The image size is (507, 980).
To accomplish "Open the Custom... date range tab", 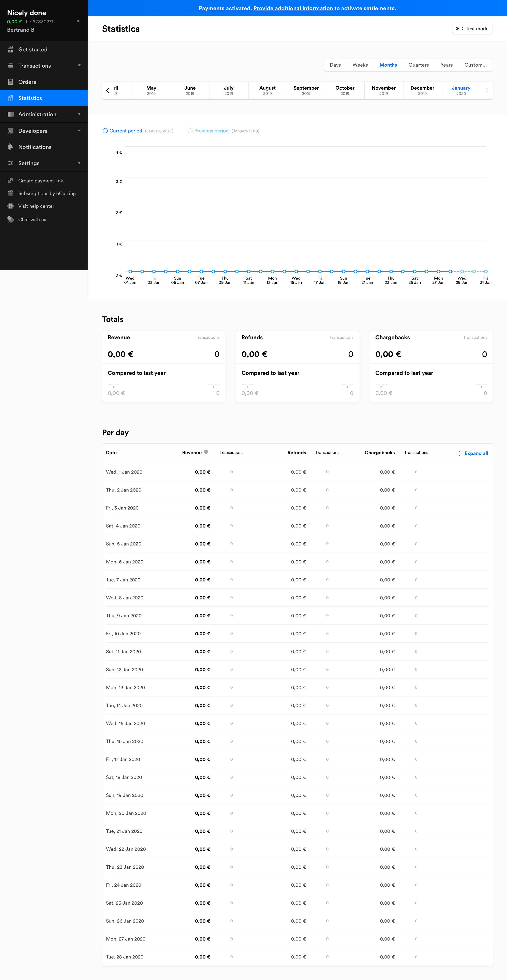I will (x=476, y=65).
